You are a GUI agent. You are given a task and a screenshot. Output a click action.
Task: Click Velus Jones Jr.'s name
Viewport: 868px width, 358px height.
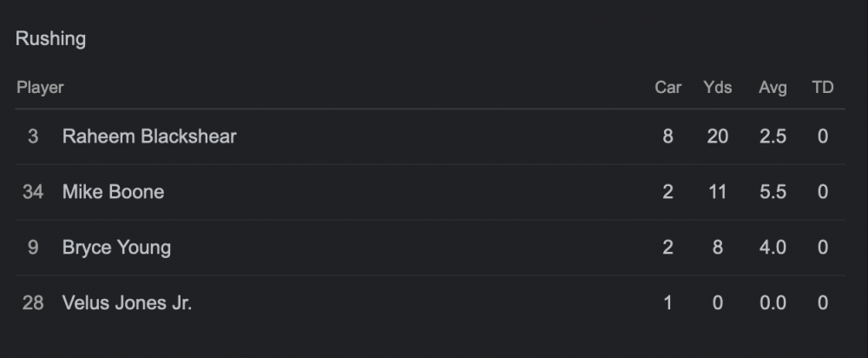coord(127,303)
